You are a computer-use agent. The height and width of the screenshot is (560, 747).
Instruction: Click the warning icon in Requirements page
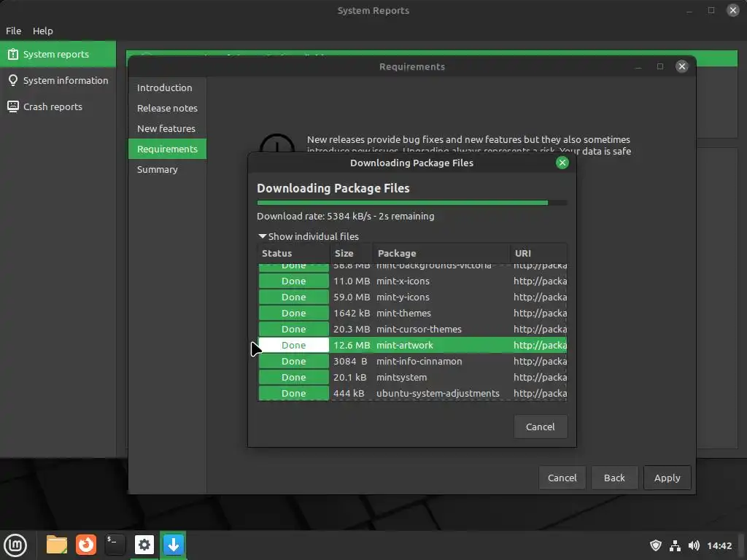pos(276,143)
